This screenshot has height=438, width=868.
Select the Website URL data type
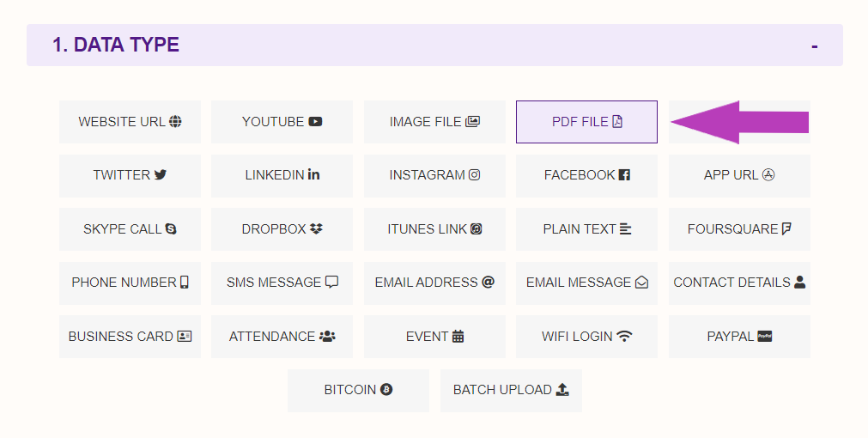[x=130, y=122]
